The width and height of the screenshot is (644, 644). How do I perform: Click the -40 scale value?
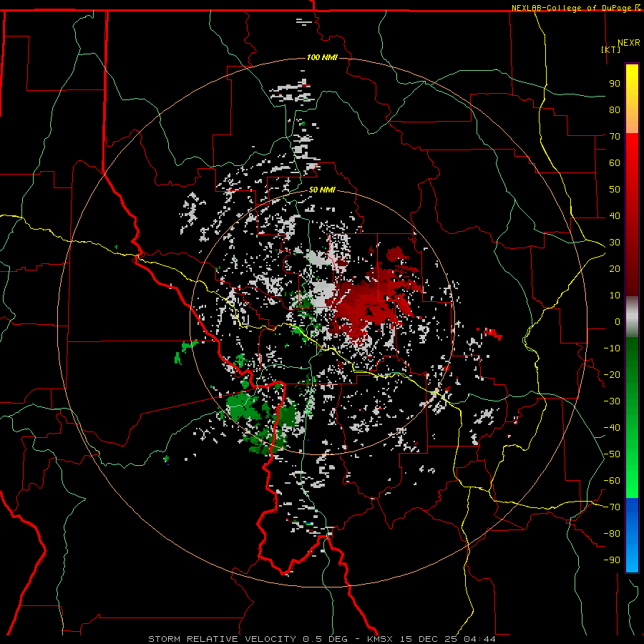coord(612,428)
